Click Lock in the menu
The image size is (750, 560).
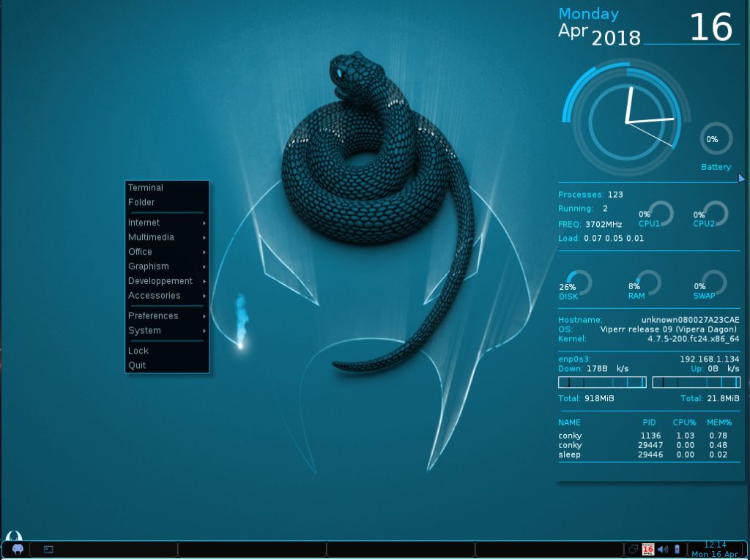point(138,351)
